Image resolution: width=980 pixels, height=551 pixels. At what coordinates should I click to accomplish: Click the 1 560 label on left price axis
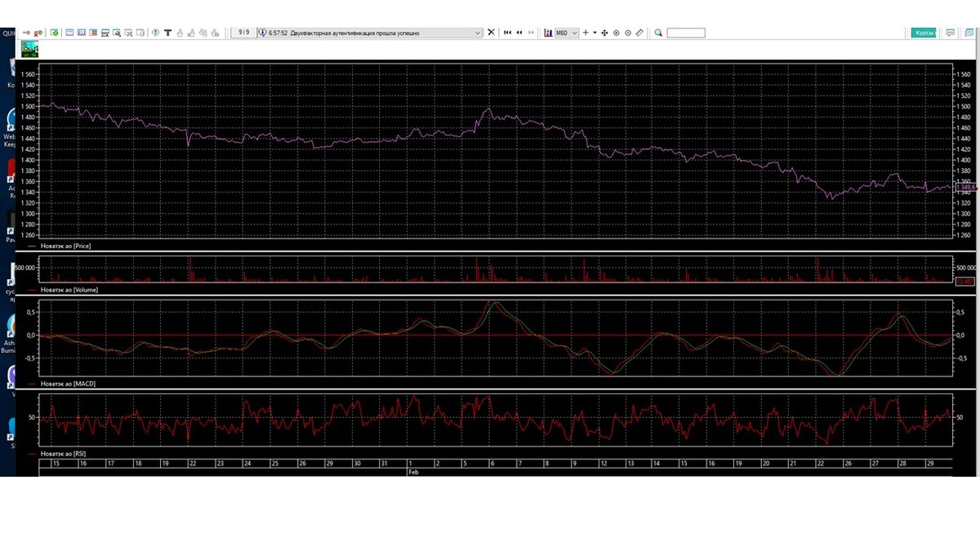click(x=27, y=74)
